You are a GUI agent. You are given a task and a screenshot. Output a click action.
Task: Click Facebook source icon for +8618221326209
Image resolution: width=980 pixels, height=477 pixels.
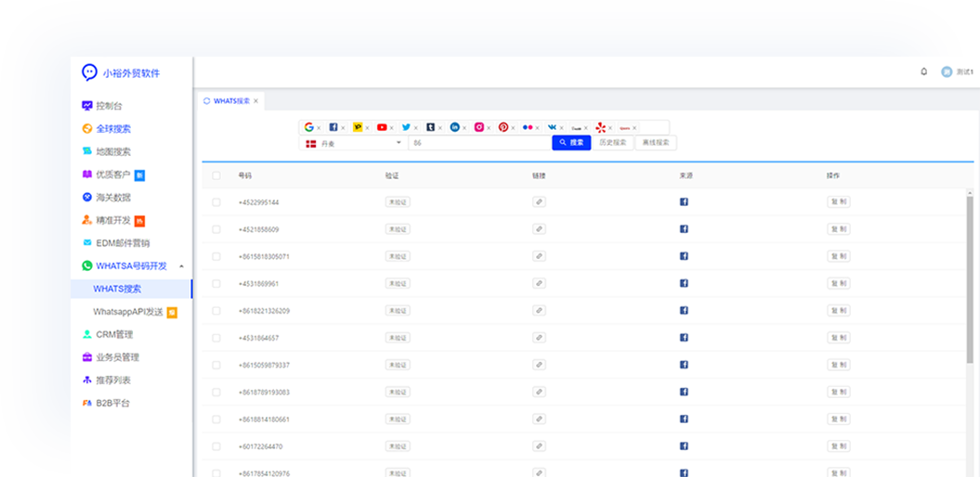[x=684, y=310]
